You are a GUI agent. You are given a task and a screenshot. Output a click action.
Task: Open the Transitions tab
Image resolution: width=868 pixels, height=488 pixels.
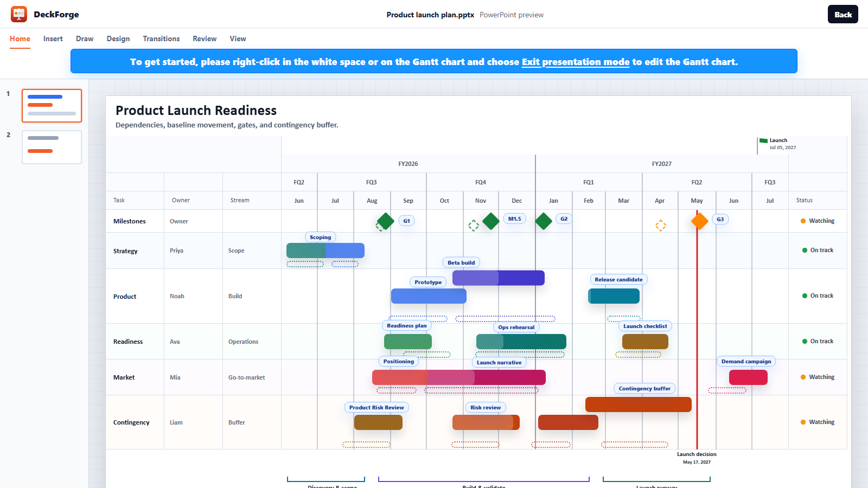(x=161, y=38)
